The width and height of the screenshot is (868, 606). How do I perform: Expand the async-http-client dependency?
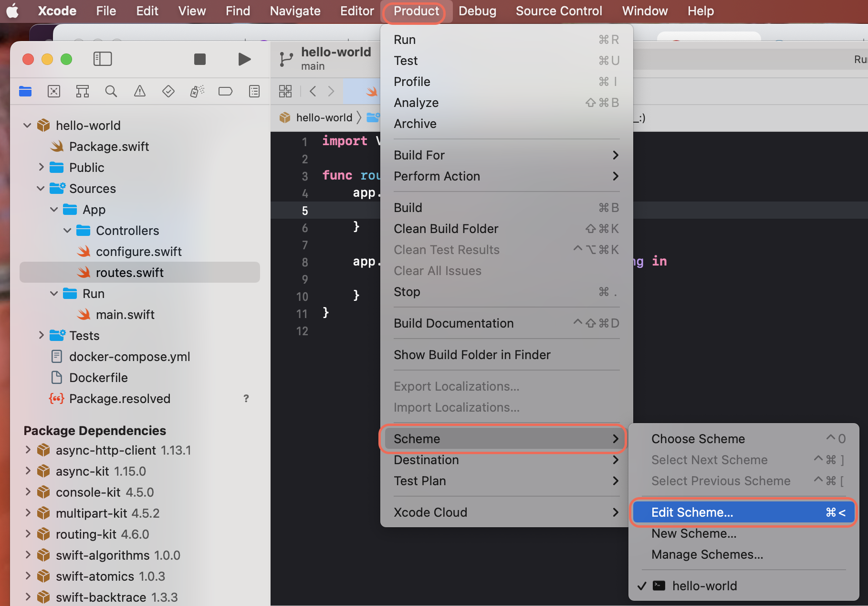coord(27,450)
